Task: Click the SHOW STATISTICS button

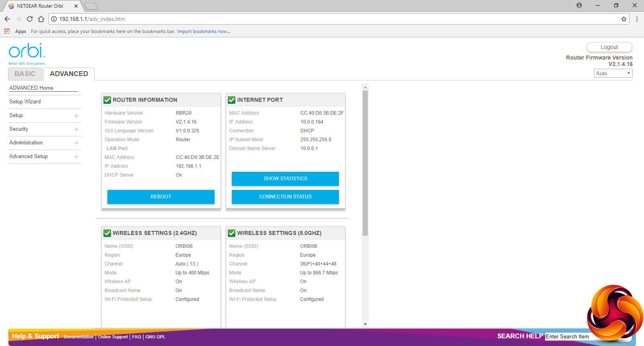Action: pos(285,179)
